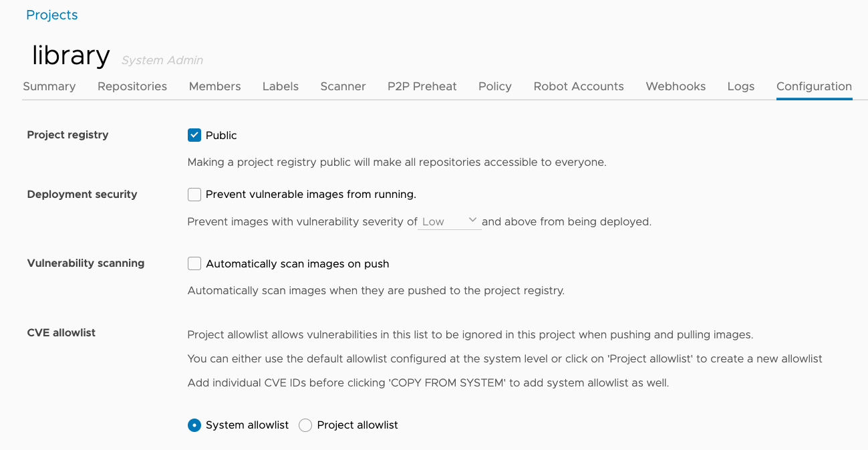Select the Project allowlist radio button
Viewport: 868px width, 450px height.
[305, 425]
